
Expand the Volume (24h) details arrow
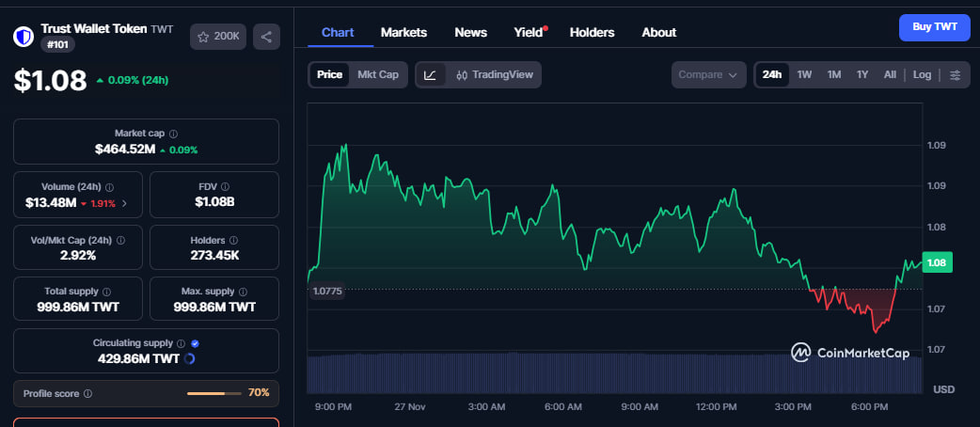tap(125, 202)
